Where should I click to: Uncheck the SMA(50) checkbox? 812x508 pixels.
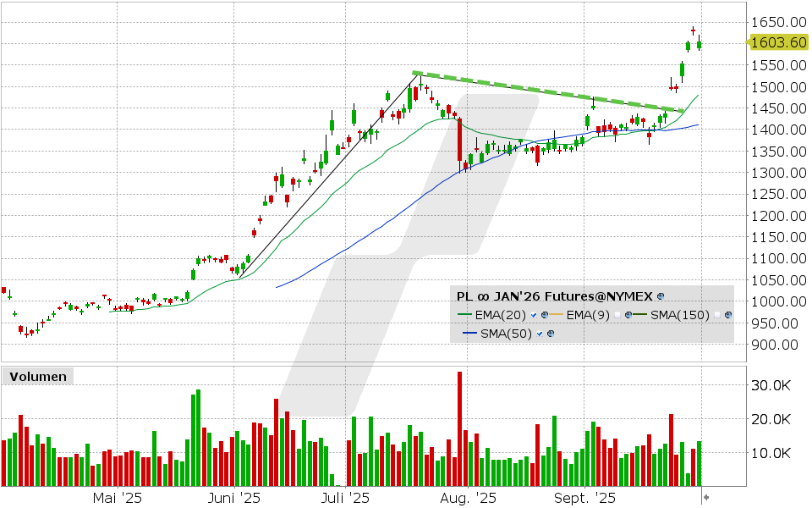[x=540, y=334]
